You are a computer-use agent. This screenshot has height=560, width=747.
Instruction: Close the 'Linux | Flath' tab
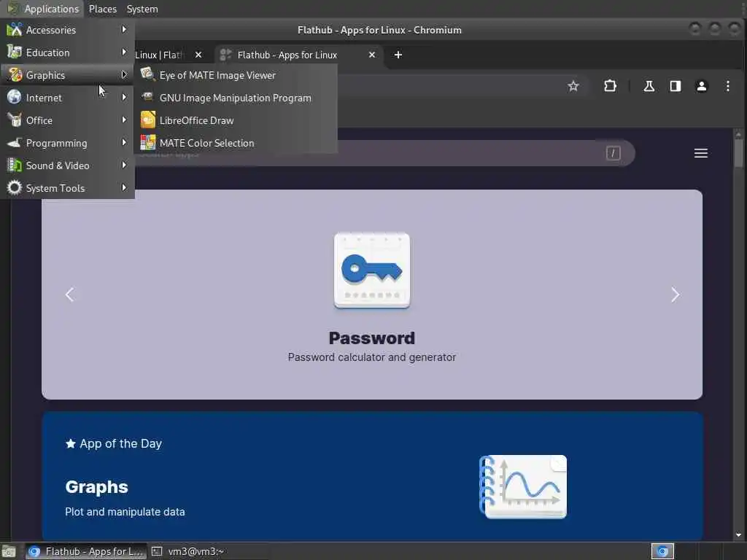[x=198, y=55]
